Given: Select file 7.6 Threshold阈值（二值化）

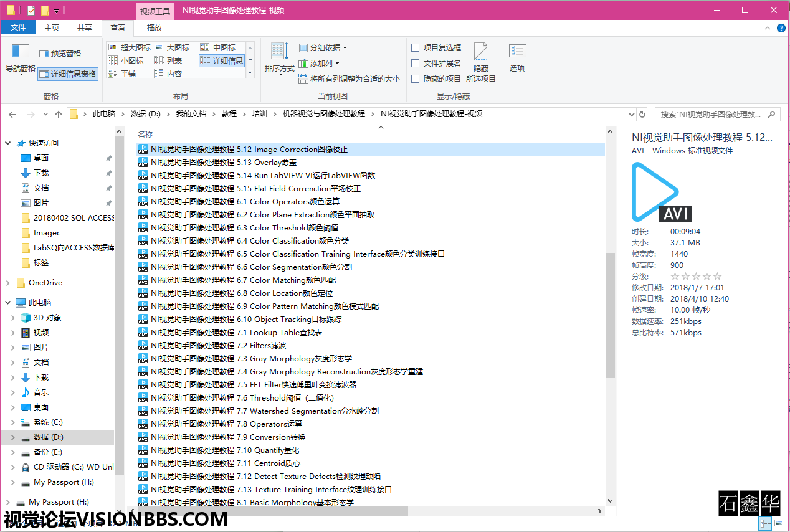Looking at the screenshot, I should [370, 397].
